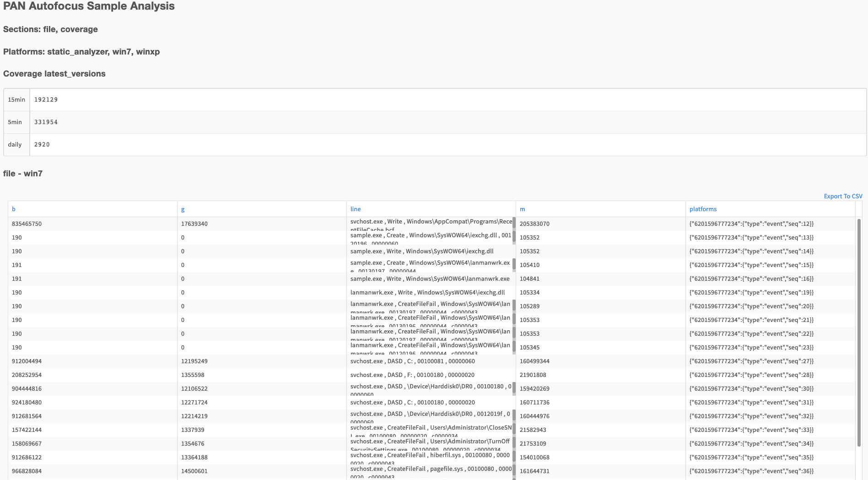Image resolution: width=868 pixels, height=480 pixels.
Task: Sort the table by the "b" column header
Action: tap(14, 209)
